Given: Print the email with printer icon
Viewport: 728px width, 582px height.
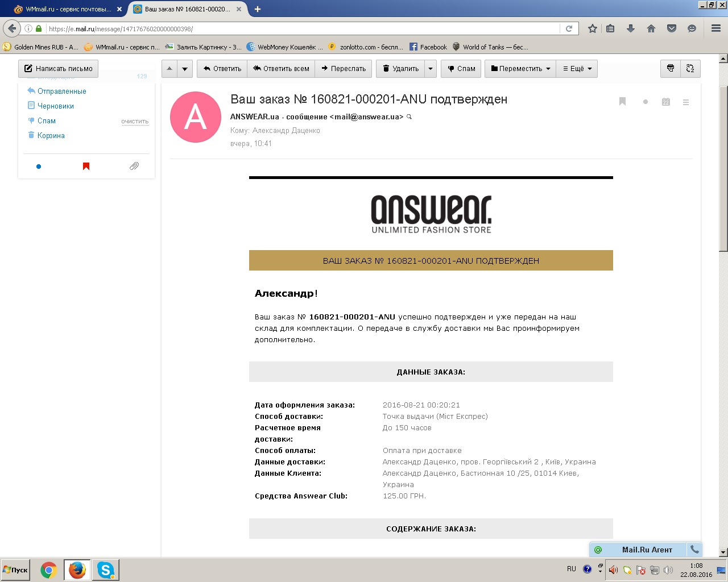Looking at the screenshot, I should coord(671,68).
